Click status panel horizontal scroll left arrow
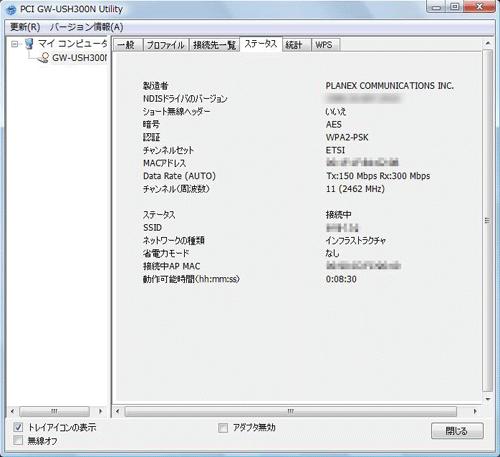 point(118,411)
